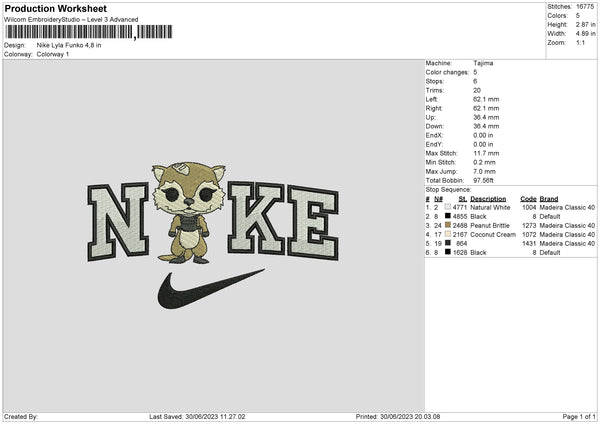600x424 pixels.
Task: Select the max stitch value "11.7 mm"
Action: pyautogui.click(x=486, y=153)
